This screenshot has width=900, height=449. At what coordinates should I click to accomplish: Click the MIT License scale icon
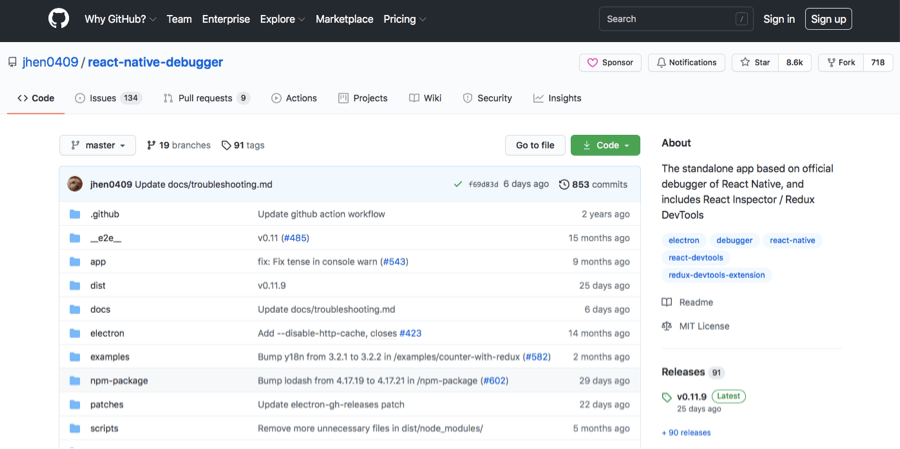(x=666, y=326)
